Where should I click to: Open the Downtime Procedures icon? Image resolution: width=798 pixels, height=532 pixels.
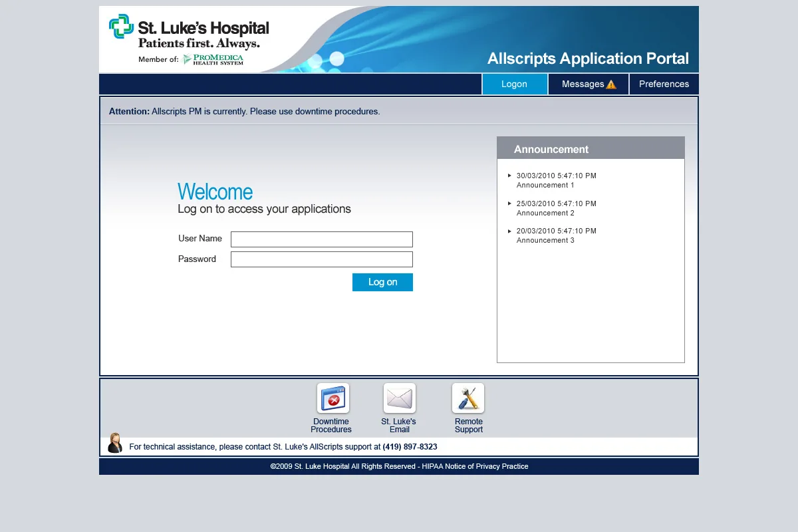click(333, 398)
